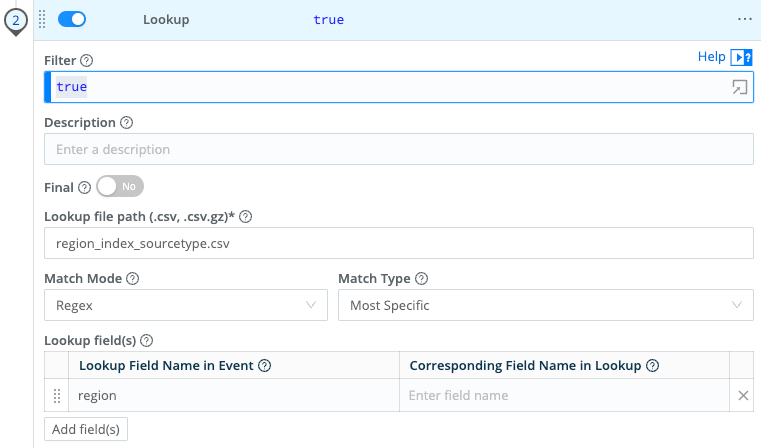Viewport: 761px width, 448px height.
Task: Click the Final help tooltip icon
Action: [x=84, y=187]
